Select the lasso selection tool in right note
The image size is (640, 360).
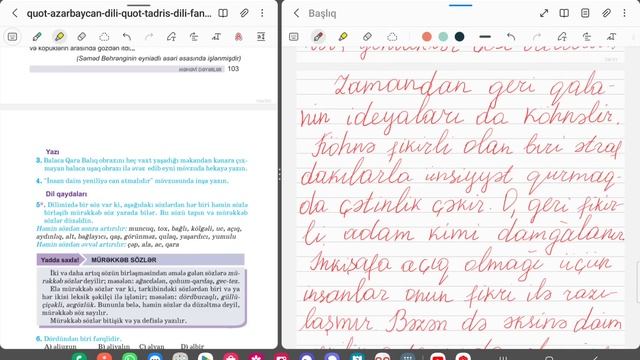coord(392,37)
